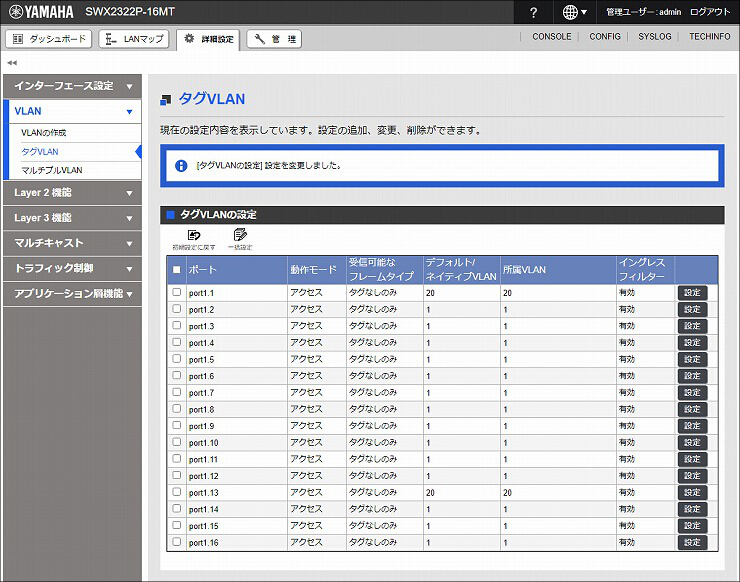
Task: Check the port1.3 checkbox
Action: (x=177, y=325)
